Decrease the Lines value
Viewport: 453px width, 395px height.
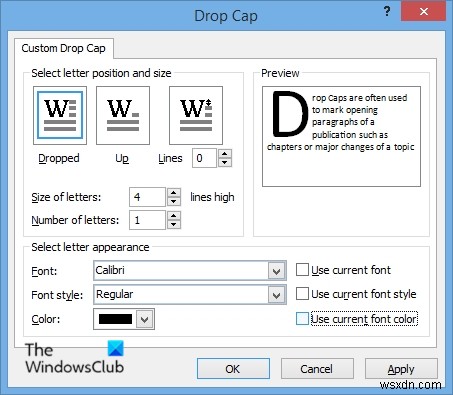coord(225,162)
